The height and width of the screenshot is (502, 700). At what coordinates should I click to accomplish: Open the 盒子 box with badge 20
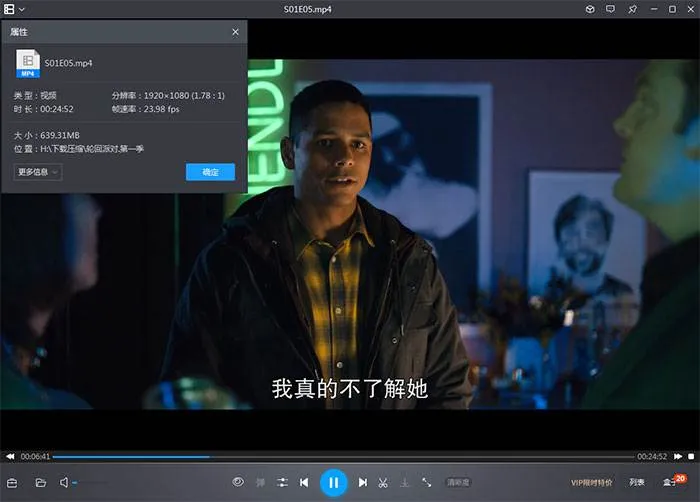pyautogui.click(x=674, y=481)
